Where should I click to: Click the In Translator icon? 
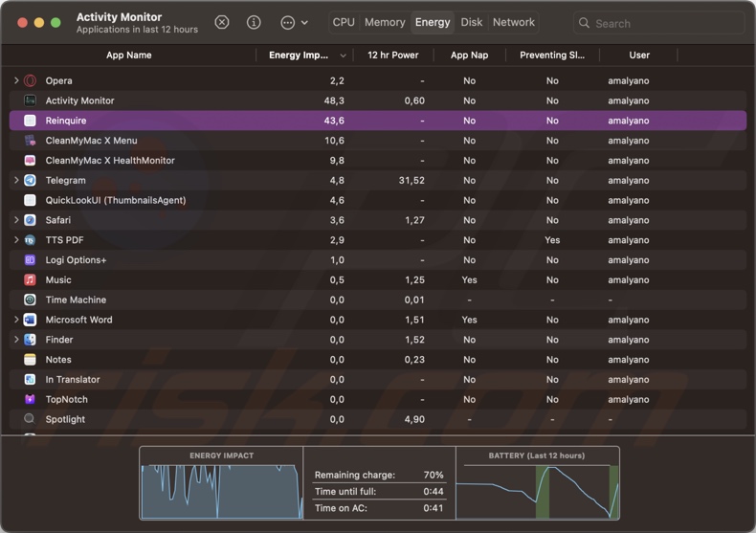click(x=30, y=379)
